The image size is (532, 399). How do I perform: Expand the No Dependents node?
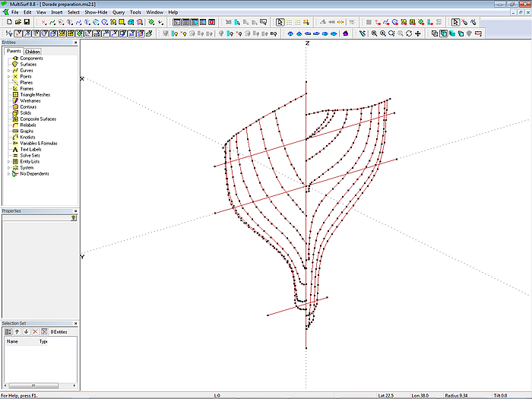coord(8,174)
